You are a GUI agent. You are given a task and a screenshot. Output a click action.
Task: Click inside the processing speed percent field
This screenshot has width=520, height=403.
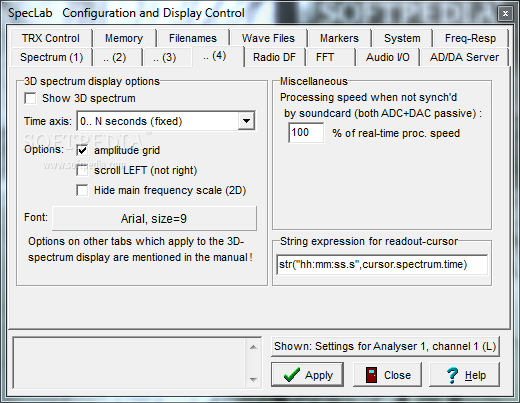(306, 133)
